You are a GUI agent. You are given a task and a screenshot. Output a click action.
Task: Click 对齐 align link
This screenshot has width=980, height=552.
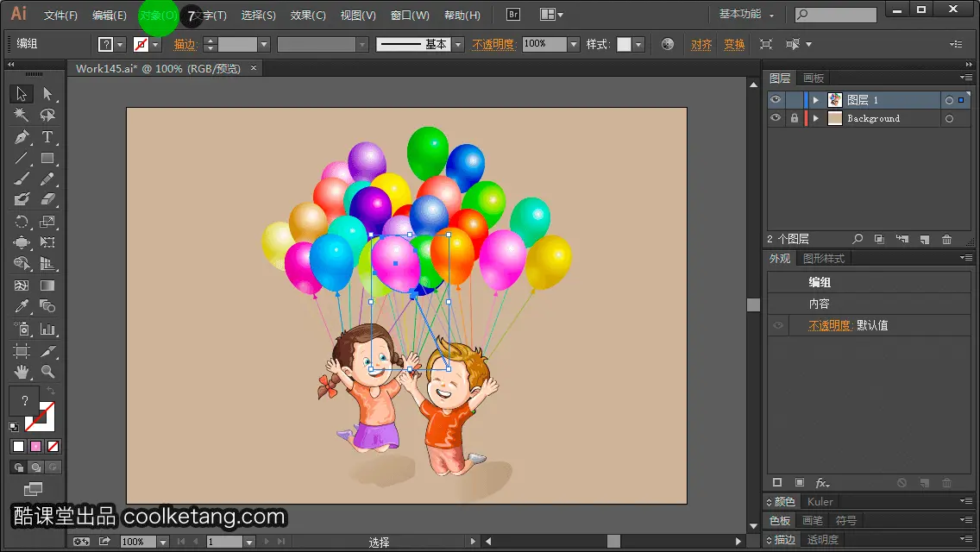[701, 44]
